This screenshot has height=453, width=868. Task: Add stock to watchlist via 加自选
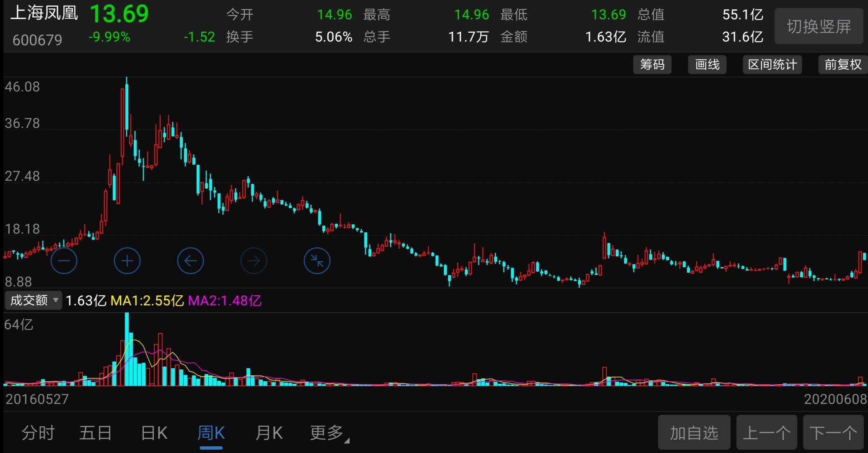694,432
